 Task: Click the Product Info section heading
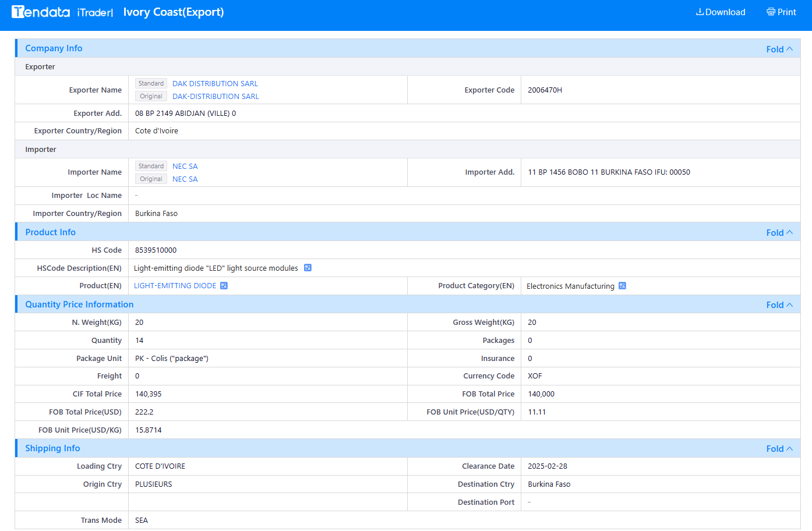51,232
